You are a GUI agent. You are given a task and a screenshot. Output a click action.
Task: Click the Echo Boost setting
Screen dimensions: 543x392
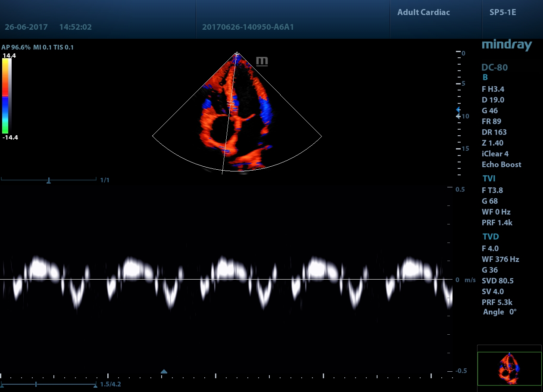(x=501, y=165)
